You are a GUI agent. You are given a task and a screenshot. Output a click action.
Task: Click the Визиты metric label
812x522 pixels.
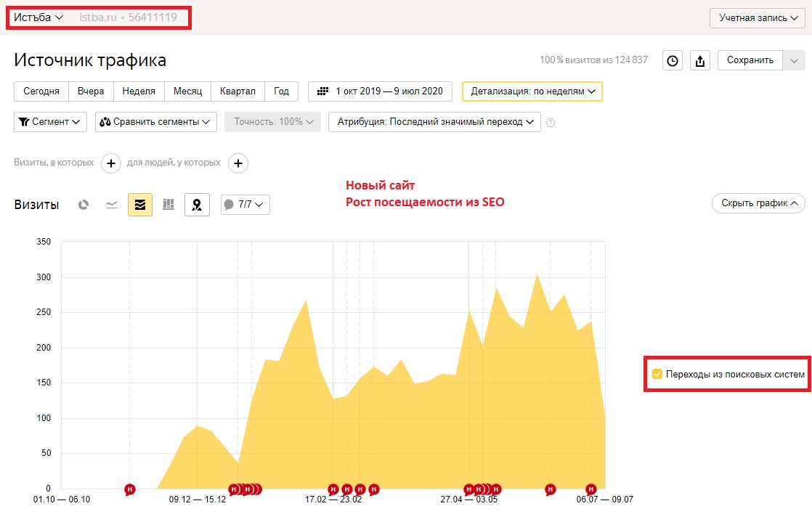[x=36, y=205]
